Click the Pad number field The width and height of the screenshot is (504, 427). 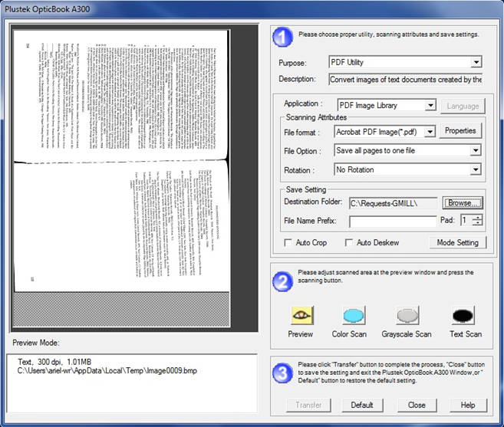click(x=466, y=220)
